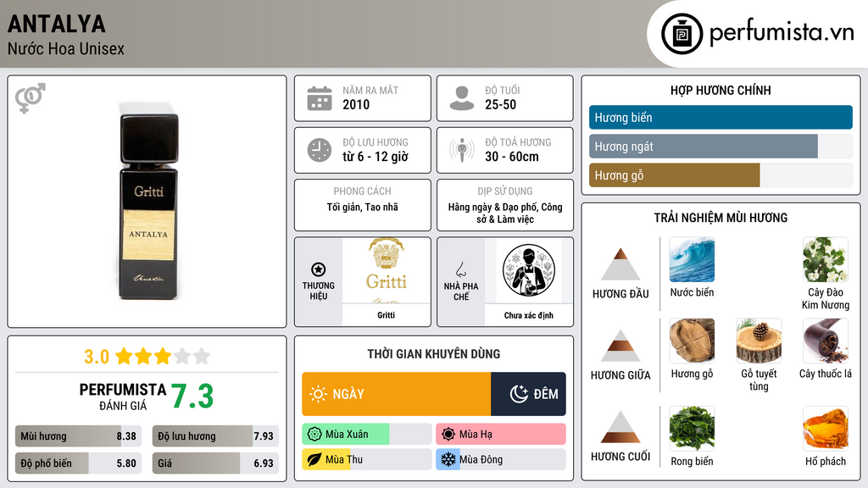This screenshot has height=488, width=868.
Task: Click the Hương đầu pyramid icon
Action: point(620,264)
